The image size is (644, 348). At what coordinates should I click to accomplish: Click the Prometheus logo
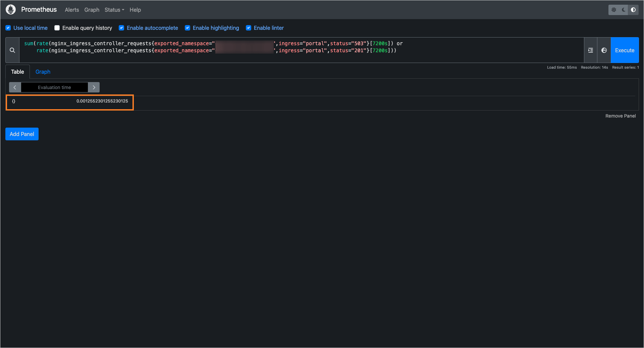10,9
